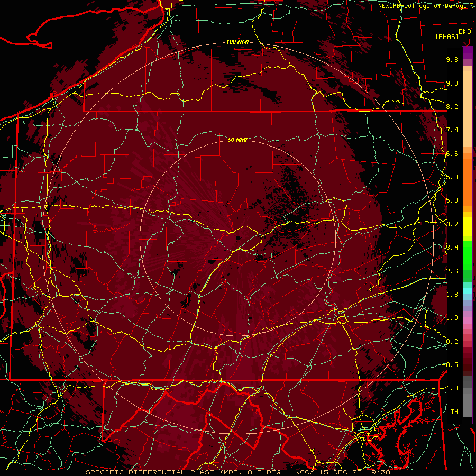Click the 19:30 timestamp in the caption

pos(380,472)
